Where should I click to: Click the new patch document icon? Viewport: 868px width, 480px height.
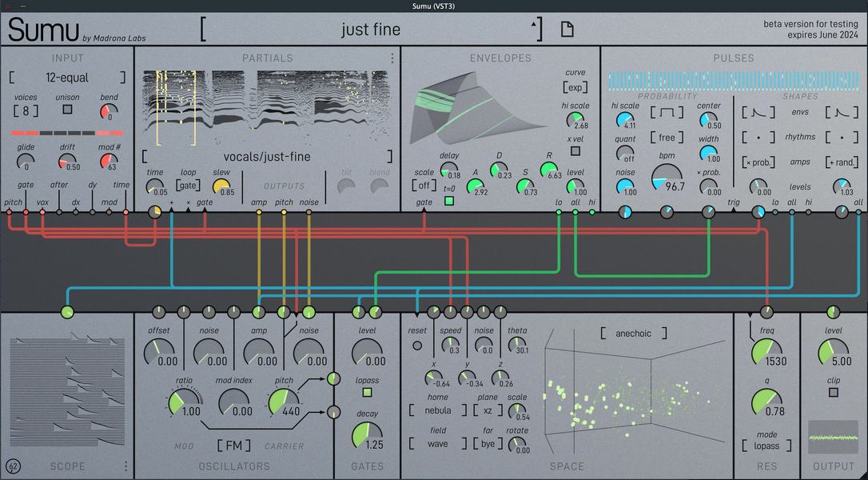click(x=567, y=29)
